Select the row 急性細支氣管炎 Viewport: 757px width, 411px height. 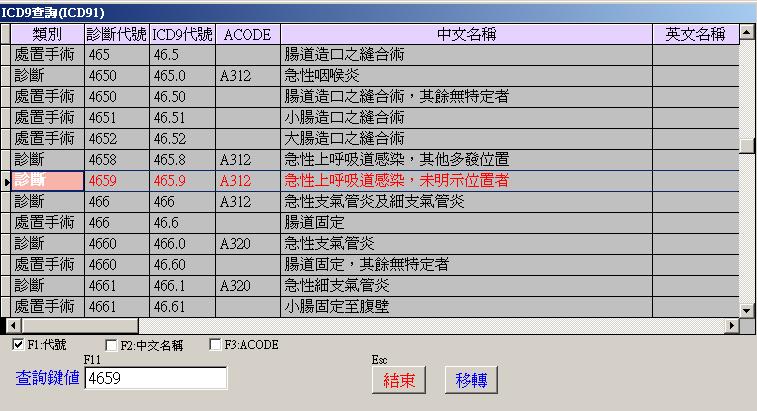[x=466, y=285]
